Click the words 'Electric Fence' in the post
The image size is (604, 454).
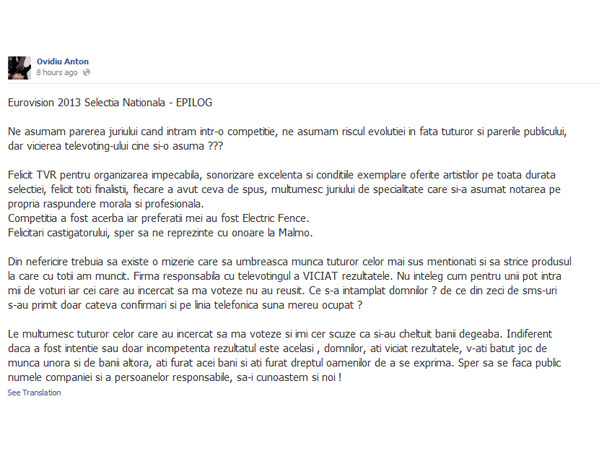275,218
